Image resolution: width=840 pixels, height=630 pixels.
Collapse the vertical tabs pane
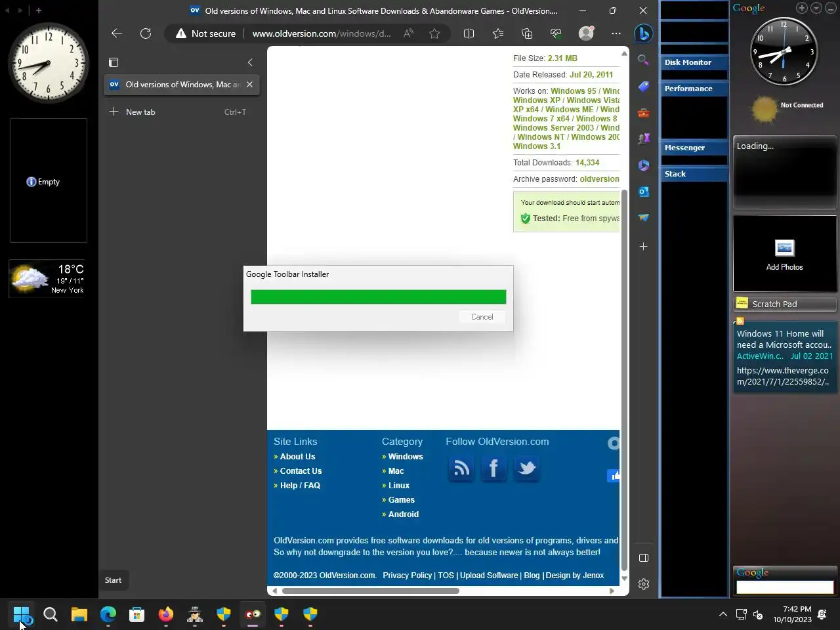point(250,62)
